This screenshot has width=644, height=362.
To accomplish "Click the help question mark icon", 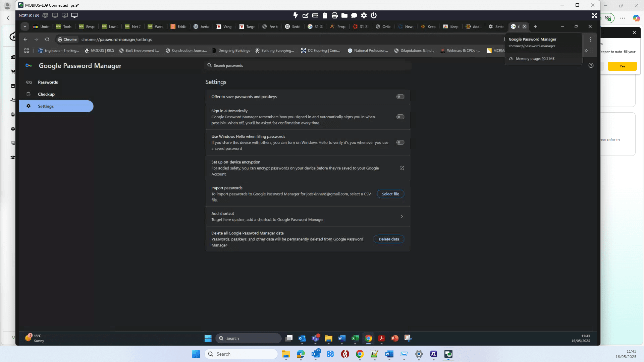I will tap(591, 65).
